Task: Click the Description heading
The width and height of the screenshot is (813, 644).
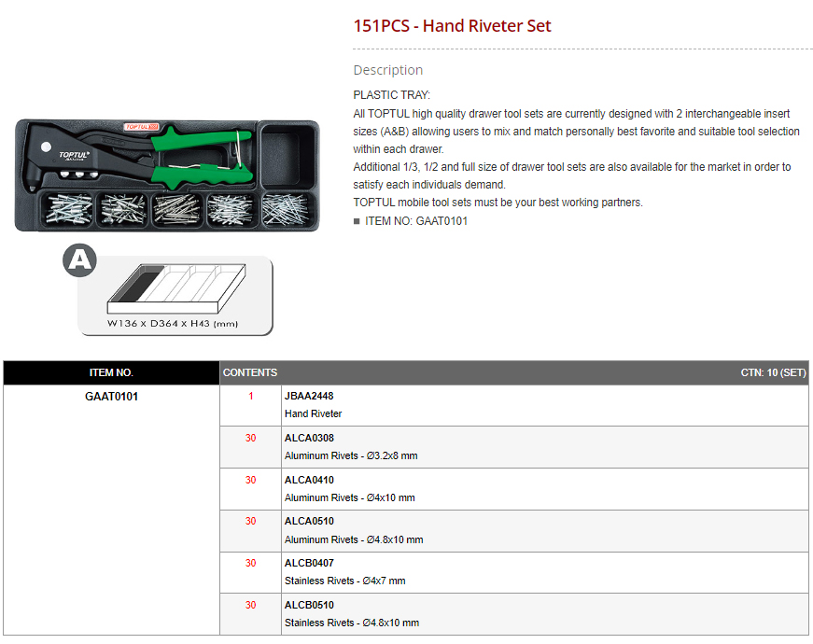Action: pyautogui.click(x=388, y=70)
